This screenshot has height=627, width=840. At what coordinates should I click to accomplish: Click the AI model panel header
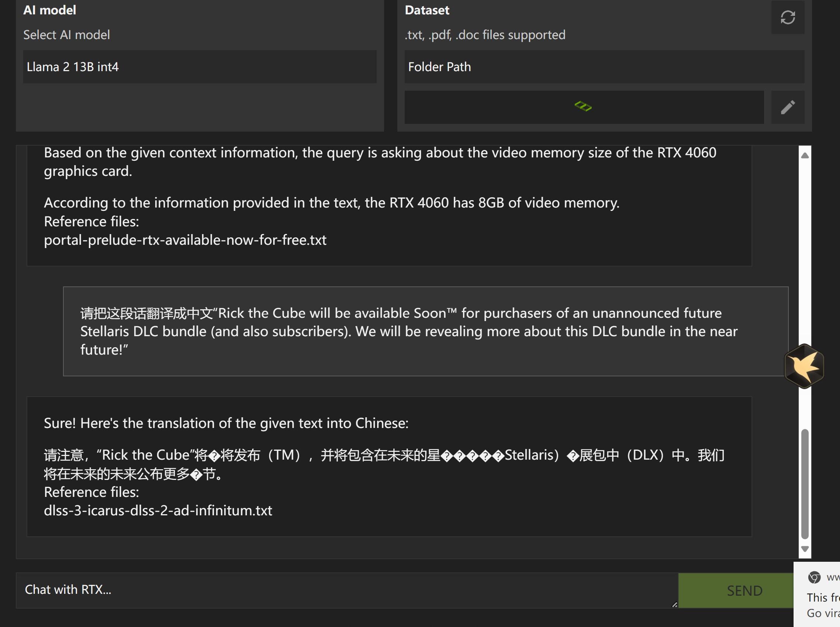pyautogui.click(x=50, y=10)
